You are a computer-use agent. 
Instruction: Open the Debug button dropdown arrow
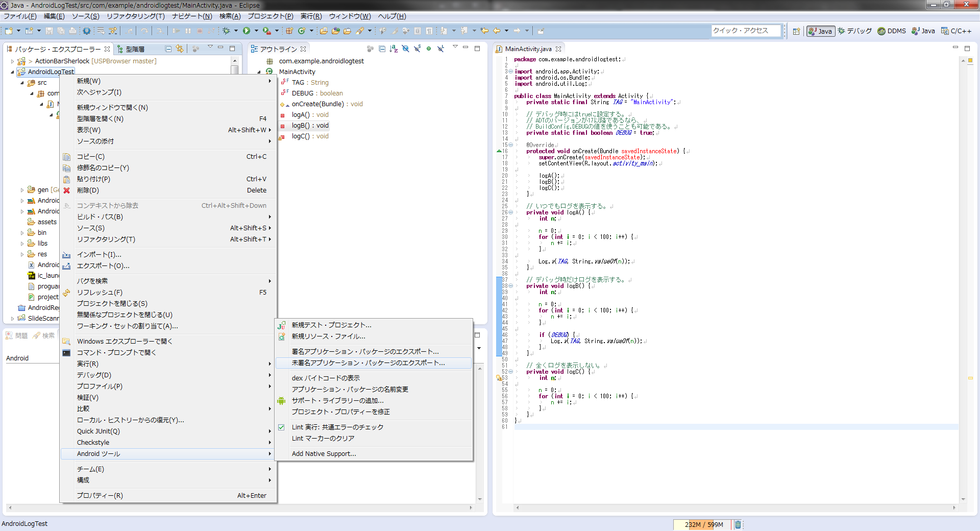click(x=236, y=31)
